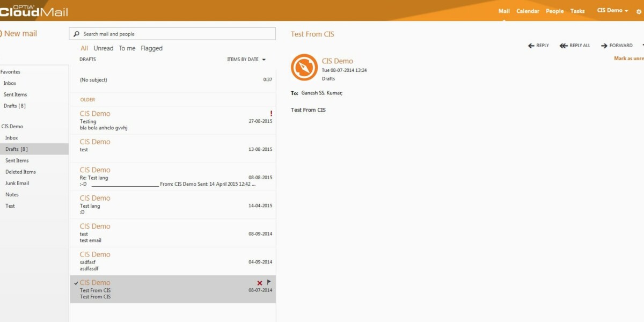Open the New mail compose button

click(x=19, y=33)
